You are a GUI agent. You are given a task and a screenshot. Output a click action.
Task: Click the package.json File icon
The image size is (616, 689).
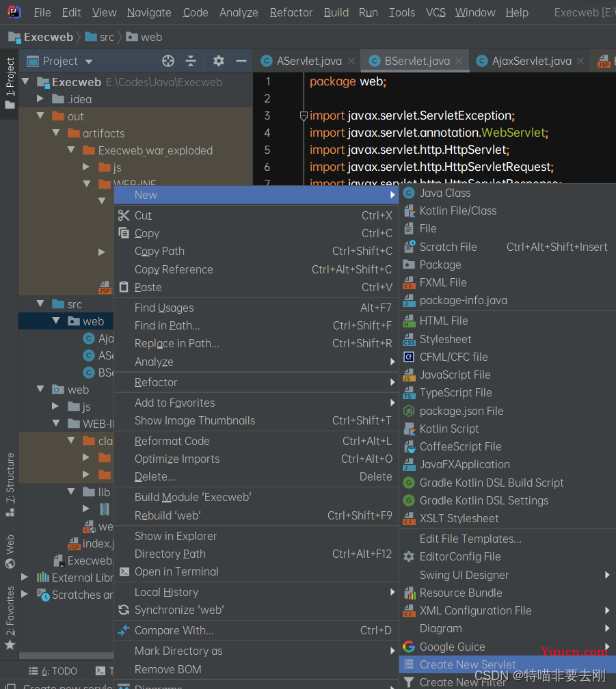pyautogui.click(x=409, y=411)
